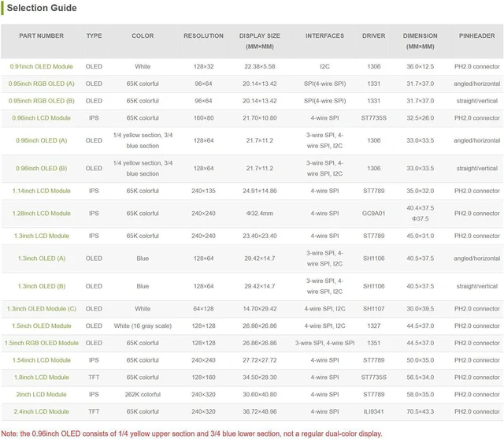
Task: Open the 1.3inch LCD Module link
Action: coord(42,236)
